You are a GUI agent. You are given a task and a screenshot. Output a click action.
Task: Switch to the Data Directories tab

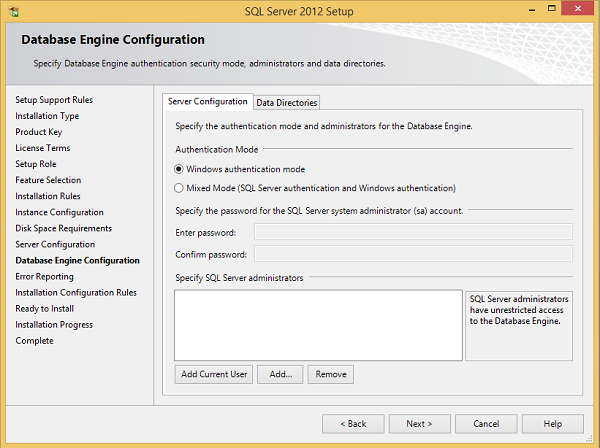(287, 102)
